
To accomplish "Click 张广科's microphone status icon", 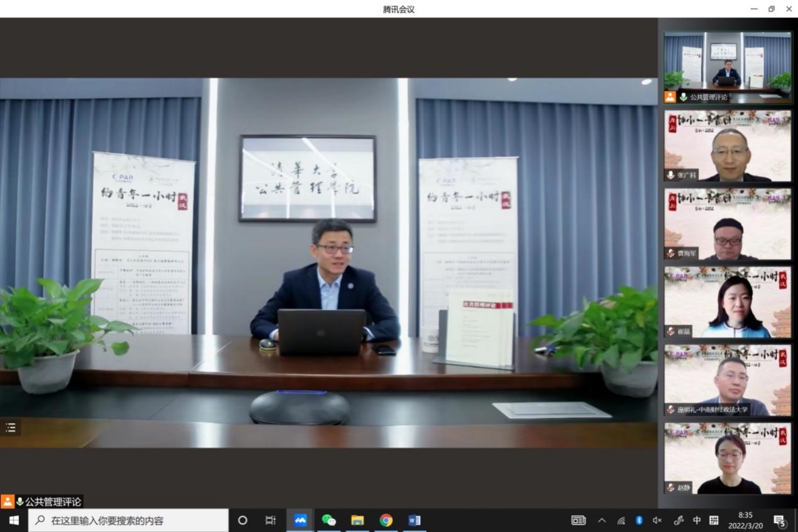I will pos(671,175).
